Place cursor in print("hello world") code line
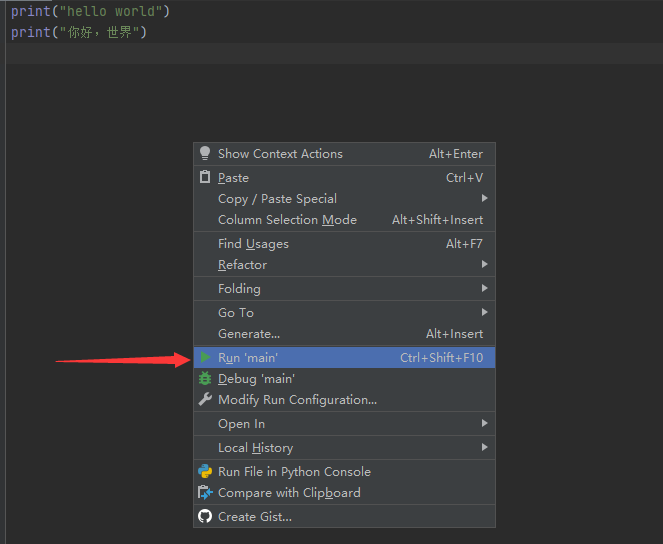 coord(90,11)
